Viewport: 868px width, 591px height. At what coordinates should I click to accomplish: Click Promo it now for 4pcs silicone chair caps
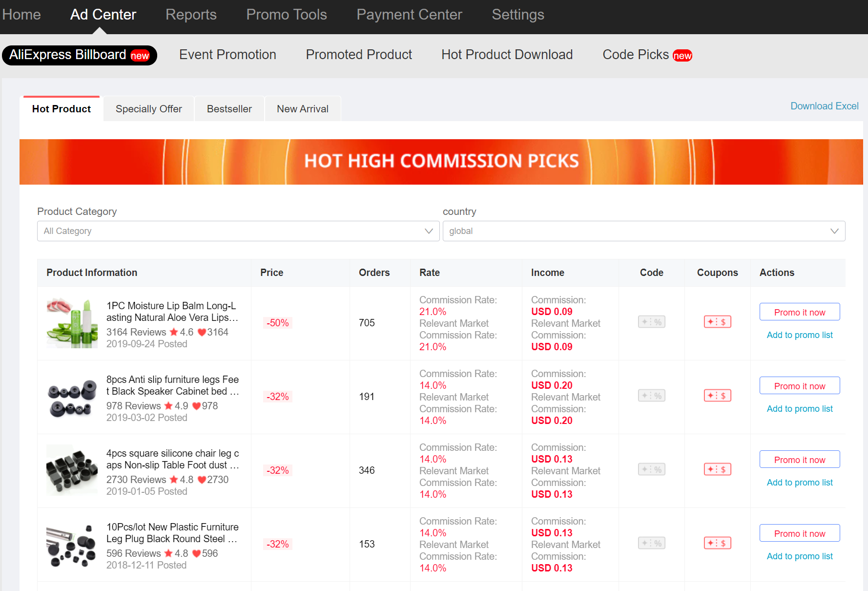[x=800, y=460]
